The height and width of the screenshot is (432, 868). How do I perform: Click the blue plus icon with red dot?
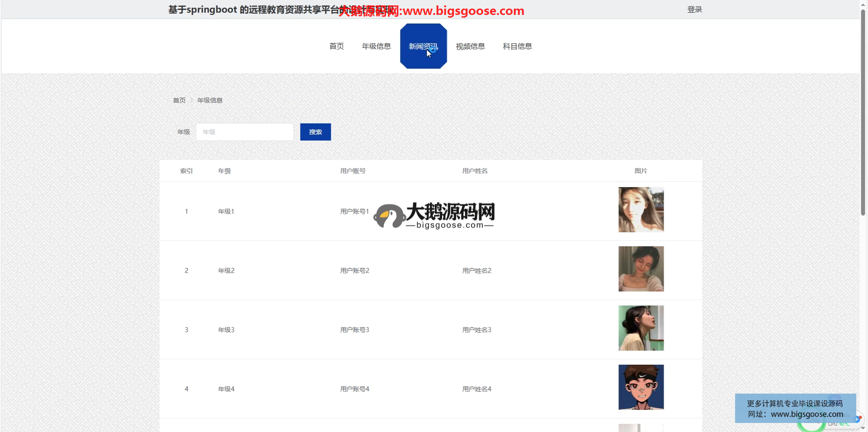click(857, 419)
